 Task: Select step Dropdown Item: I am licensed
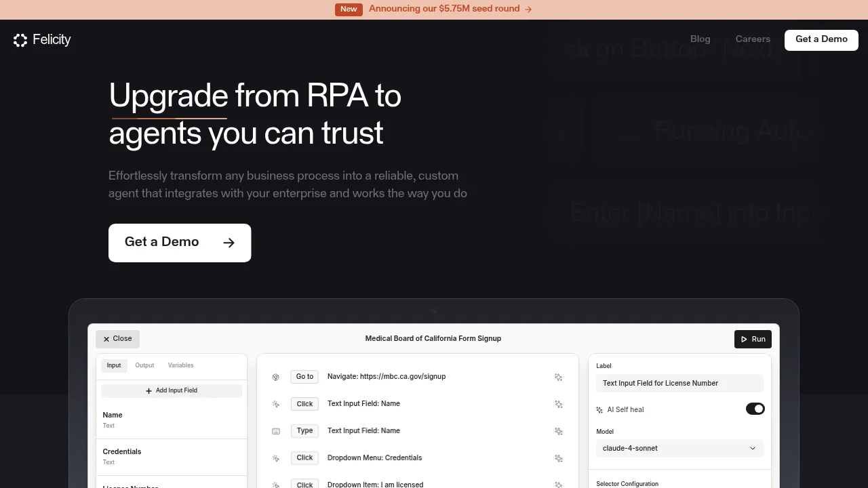(375, 485)
